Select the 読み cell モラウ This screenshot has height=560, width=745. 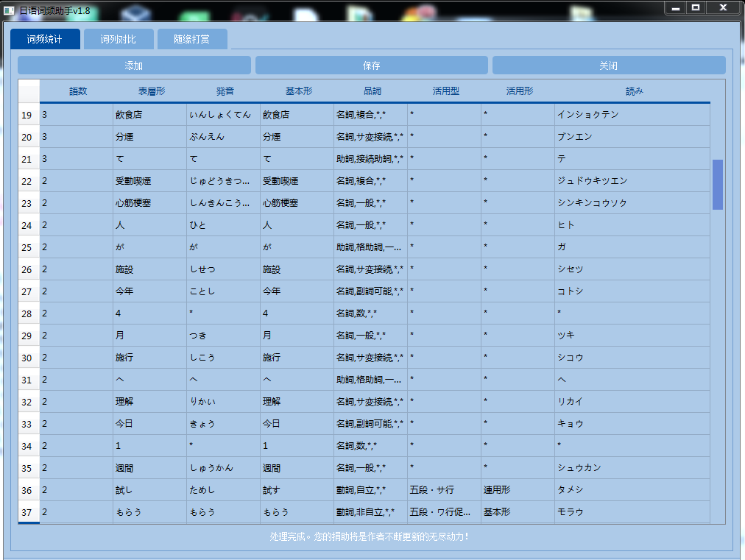click(632, 512)
